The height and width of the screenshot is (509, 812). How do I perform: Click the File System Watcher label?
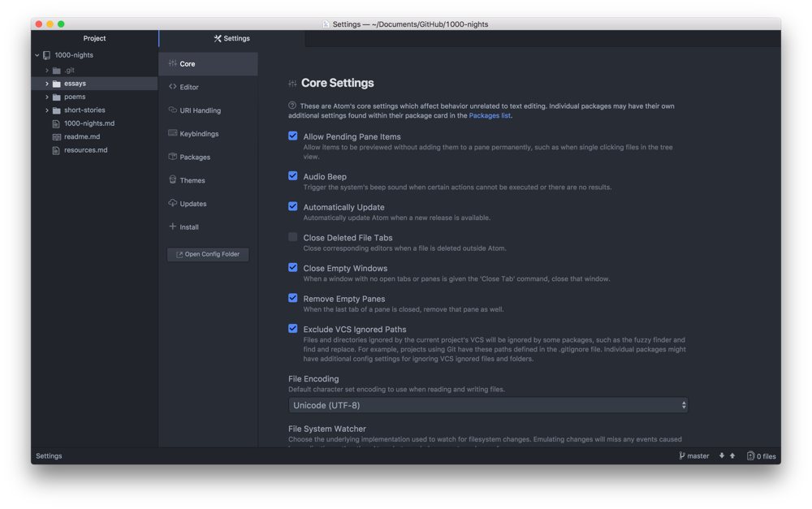(x=326, y=429)
